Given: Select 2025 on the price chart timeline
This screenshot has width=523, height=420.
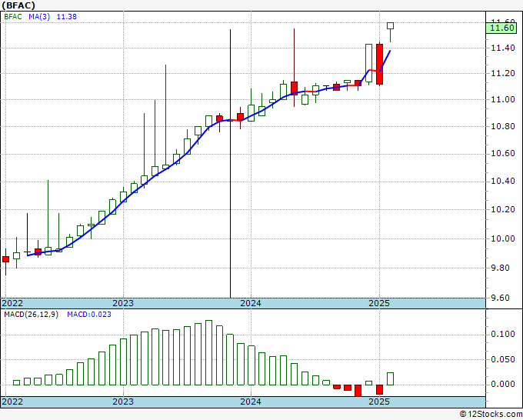Looking at the screenshot, I should pyautogui.click(x=378, y=303).
